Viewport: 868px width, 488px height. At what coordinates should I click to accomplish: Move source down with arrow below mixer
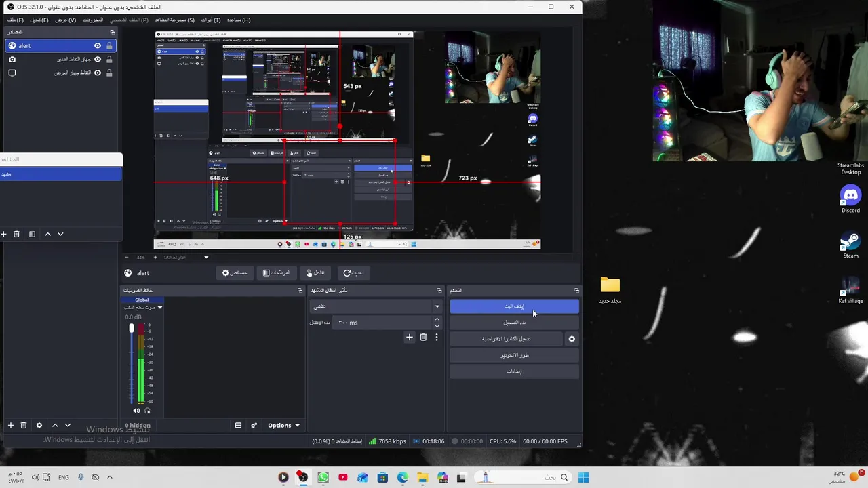pos(68,425)
